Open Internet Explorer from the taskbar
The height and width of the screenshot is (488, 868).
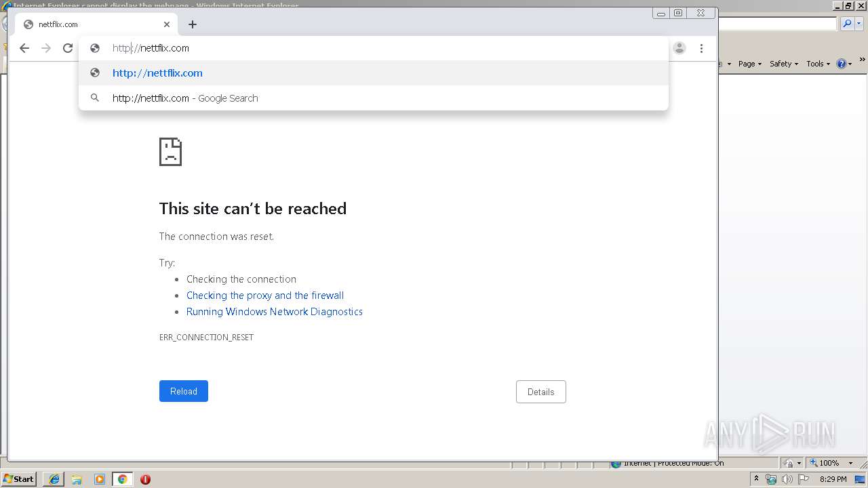(x=54, y=479)
